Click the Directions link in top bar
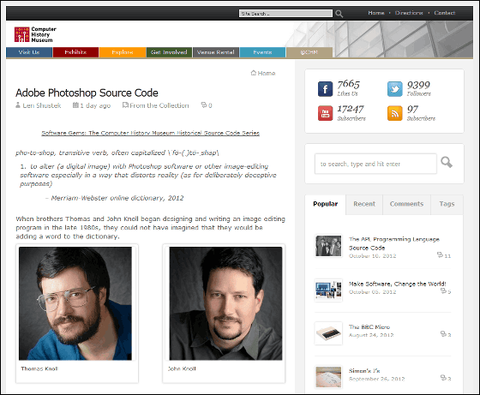This screenshot has width=480, height=395. point(409,13)
